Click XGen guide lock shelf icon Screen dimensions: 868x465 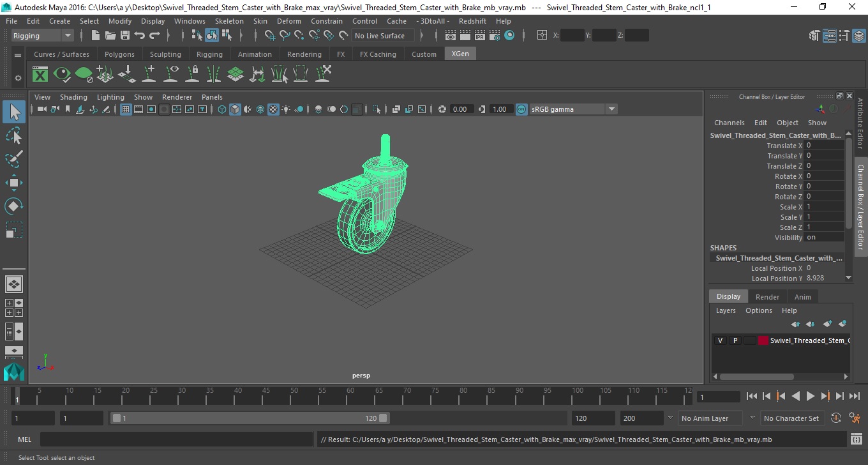pos(192,75)
